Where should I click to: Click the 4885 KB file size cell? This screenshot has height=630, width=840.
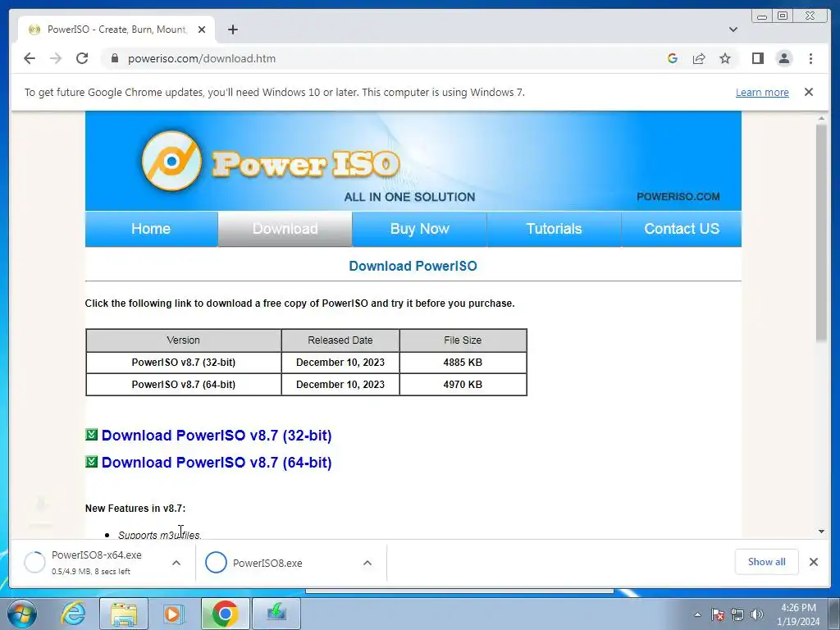463,362
